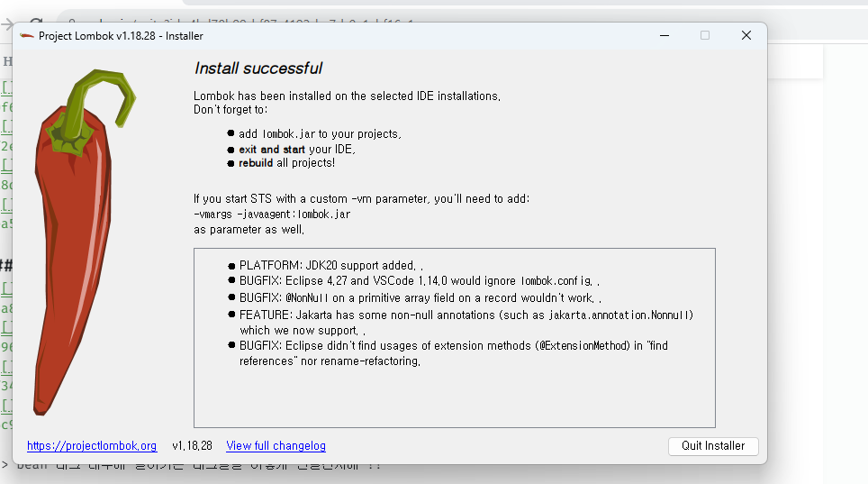Image resolution: width=868 pixels, height=484 pixels.
Task: Click 'FEATURE: Jakarta has some non-null' line
Action: (466, 323)
